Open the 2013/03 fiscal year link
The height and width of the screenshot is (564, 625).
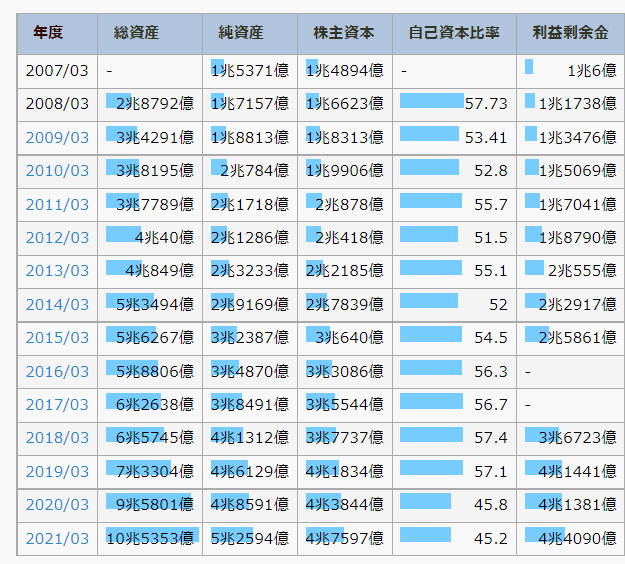click(57, 271)
